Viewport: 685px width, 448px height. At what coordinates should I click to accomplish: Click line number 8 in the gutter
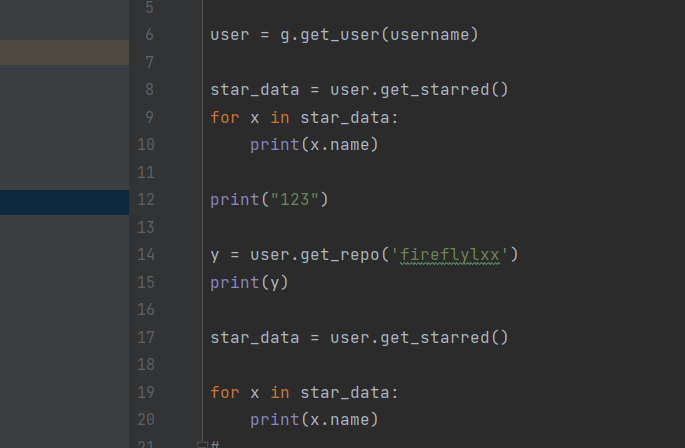tap(149, 90)
